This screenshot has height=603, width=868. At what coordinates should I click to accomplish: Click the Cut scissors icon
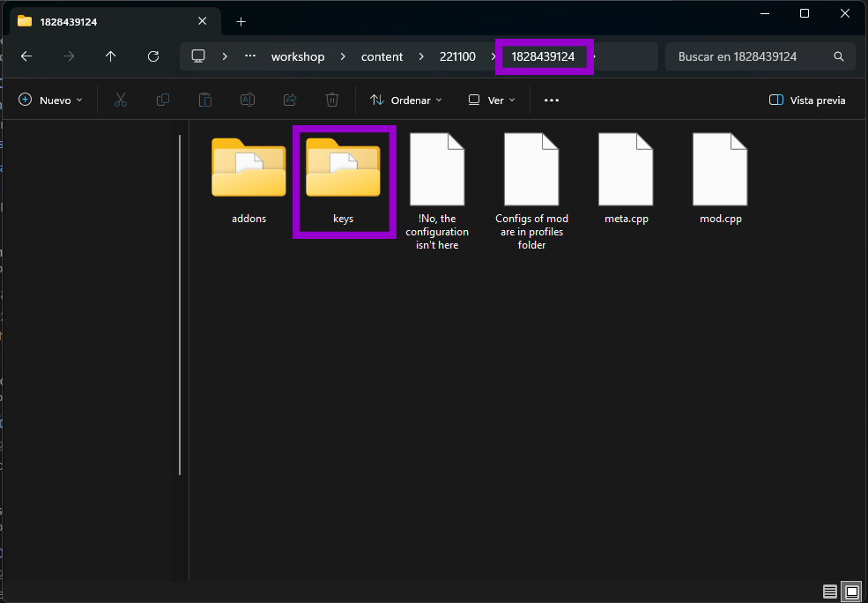[121, 100]
